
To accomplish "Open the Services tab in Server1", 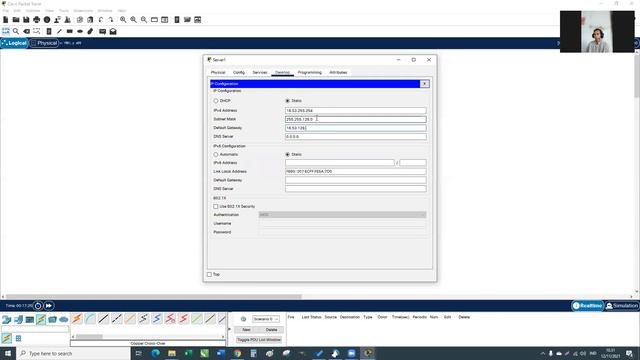I will pos(260,72).
